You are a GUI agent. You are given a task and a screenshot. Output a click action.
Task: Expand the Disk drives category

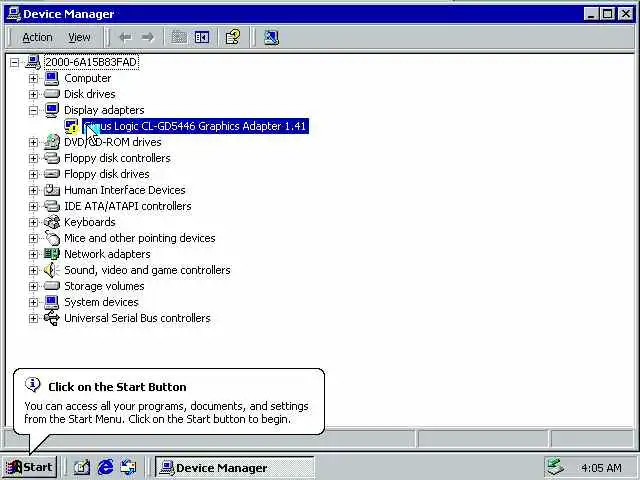click(33, 94)
